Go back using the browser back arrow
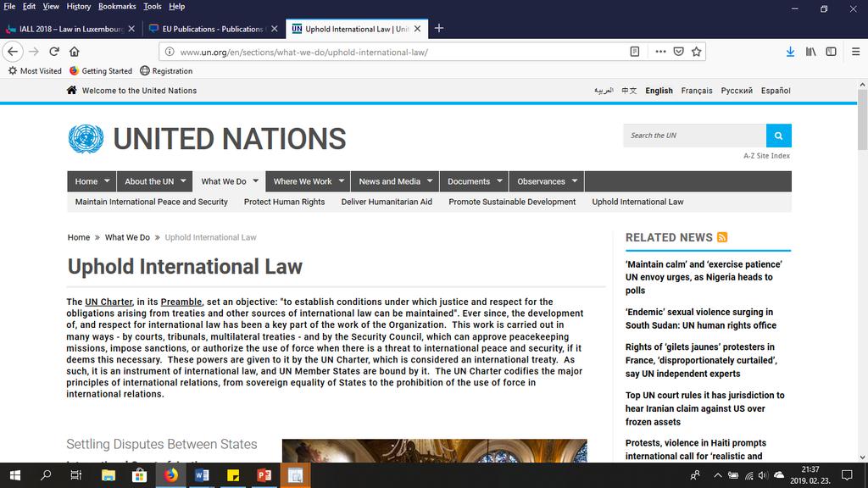 pos(13,52)
